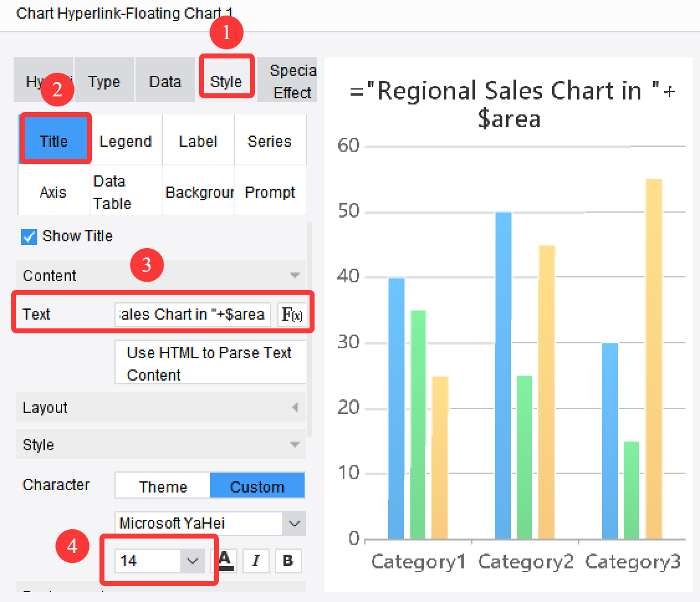Select Theme character mode
This screenshot has height=602, width=700.
[x=162, y=486]
